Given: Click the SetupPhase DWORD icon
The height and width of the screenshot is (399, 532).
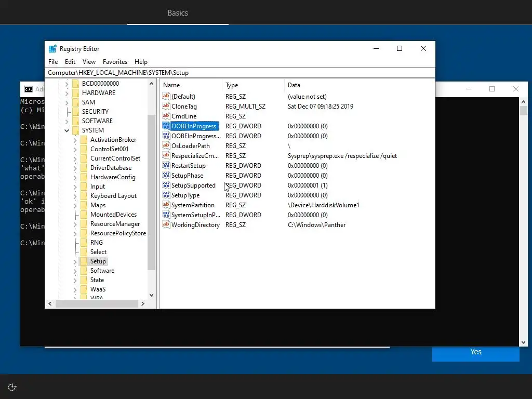Looking at the screenshot, I should [x=166, y=176].
